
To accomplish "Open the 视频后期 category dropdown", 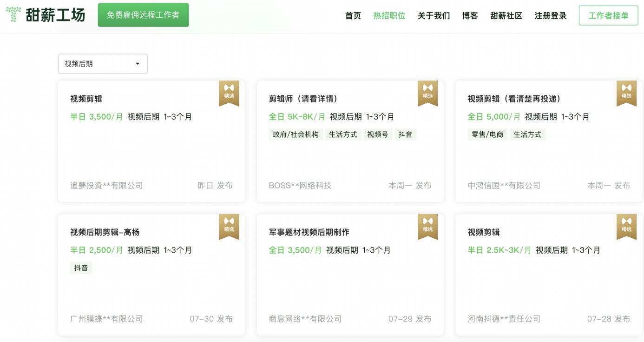I will (x=103, y=64).
